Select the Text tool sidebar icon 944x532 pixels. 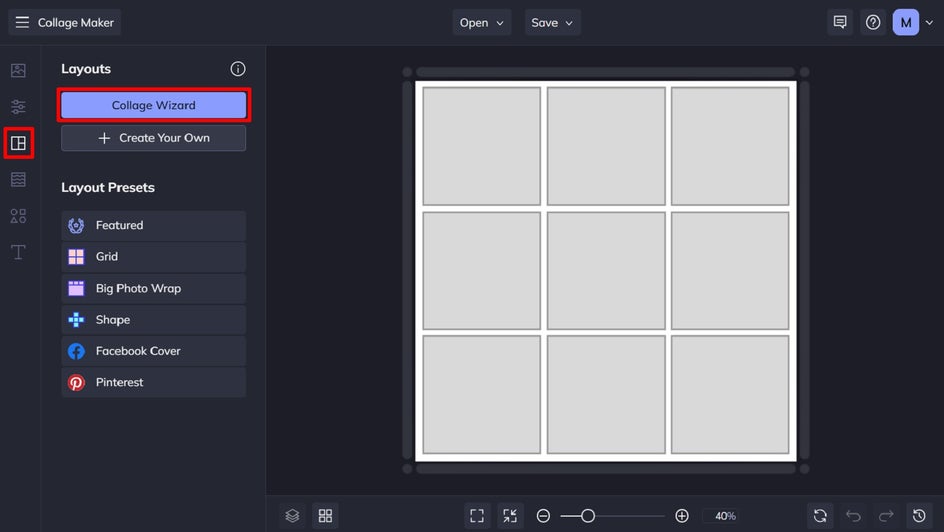[x=18, y=252]
